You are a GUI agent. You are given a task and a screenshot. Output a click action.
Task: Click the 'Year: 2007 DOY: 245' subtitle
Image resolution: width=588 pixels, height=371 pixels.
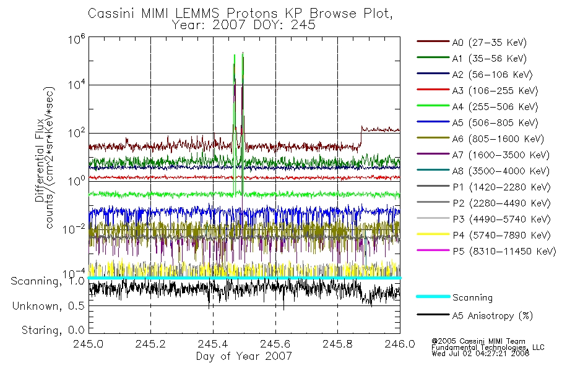pyautogui.click(x=244, y=25)
